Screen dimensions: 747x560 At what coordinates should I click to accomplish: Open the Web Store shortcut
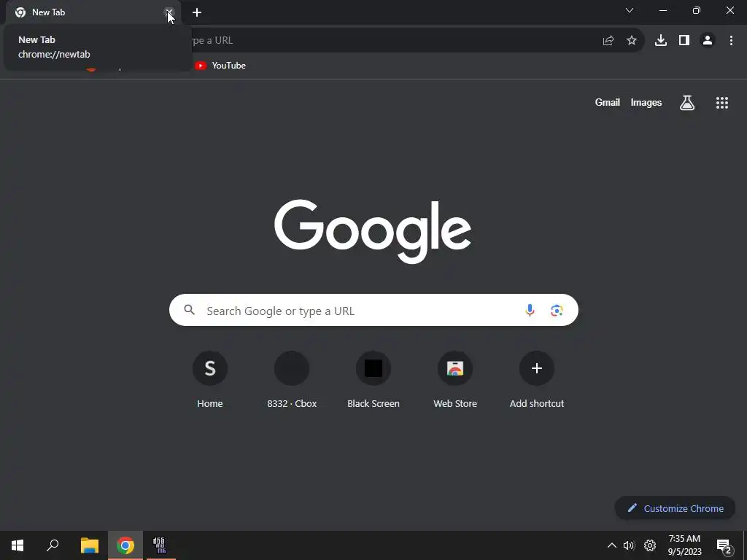pos(455,380)
